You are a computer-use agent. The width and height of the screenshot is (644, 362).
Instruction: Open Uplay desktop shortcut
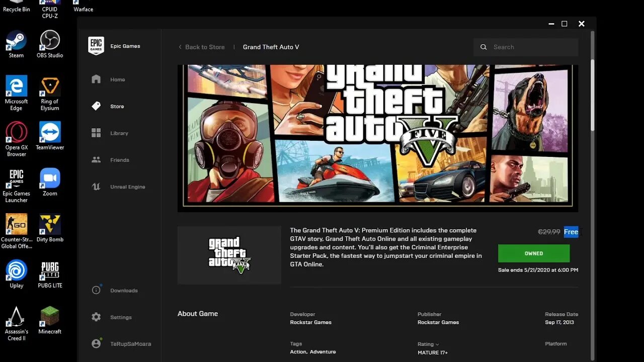point(16,274)
